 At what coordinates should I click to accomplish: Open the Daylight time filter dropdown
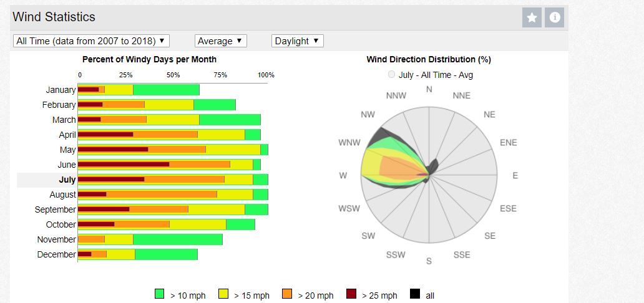click(x=298, y=41)
